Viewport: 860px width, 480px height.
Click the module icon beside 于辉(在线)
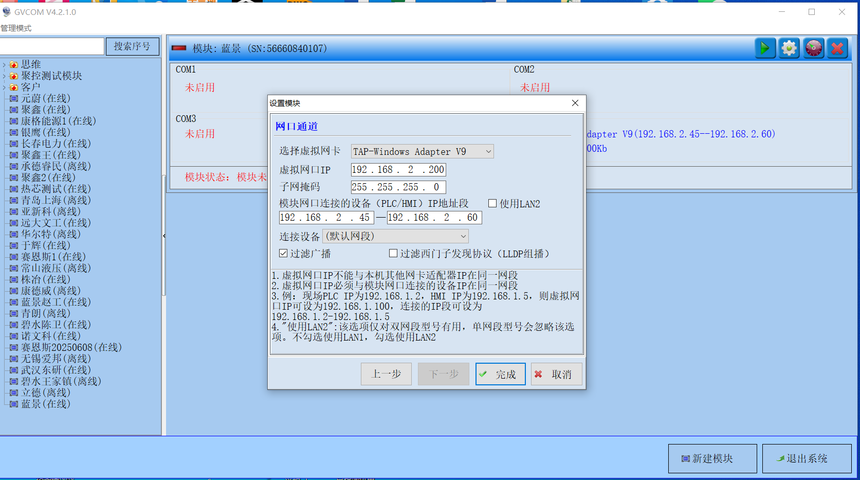pos(14,245)
